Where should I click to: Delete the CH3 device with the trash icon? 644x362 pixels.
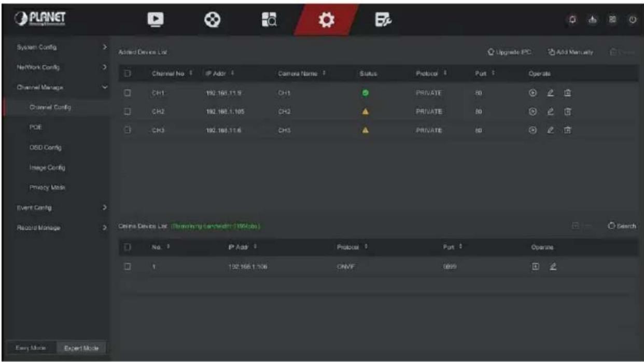point(567,131)
